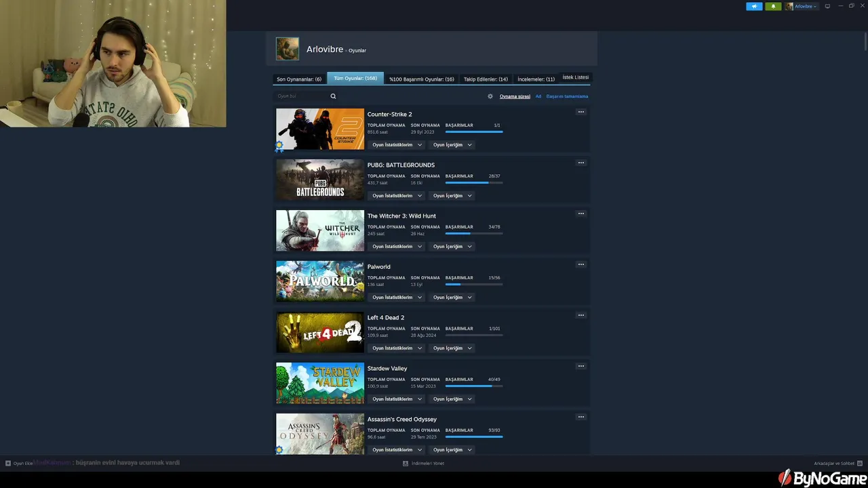The image size is (868, 488).
Task: Expand Left 4 Dead 2 Oyun İçeriğim
Action: [452, 348]
